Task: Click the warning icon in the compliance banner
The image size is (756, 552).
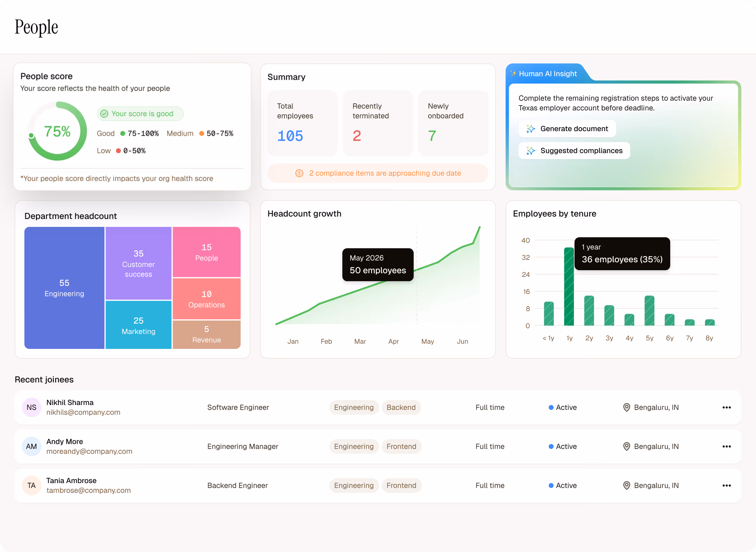Action: (300, 173)
